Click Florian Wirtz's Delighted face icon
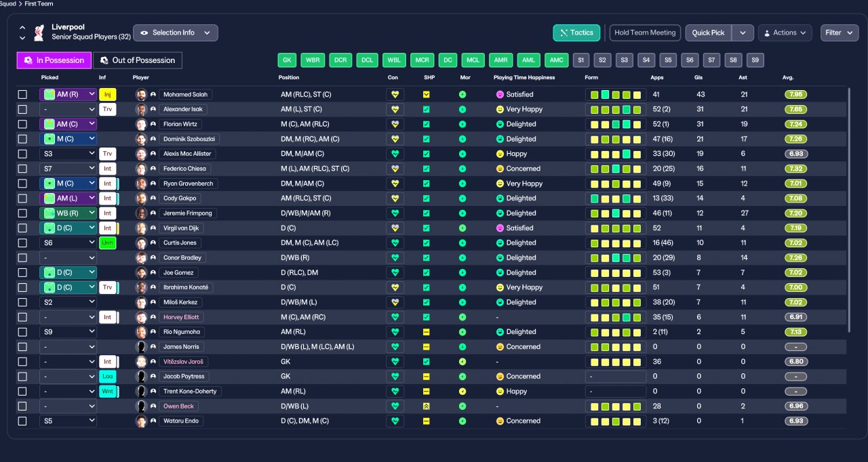Viewport: 868px width, 462px height. (x=500, y=124)
